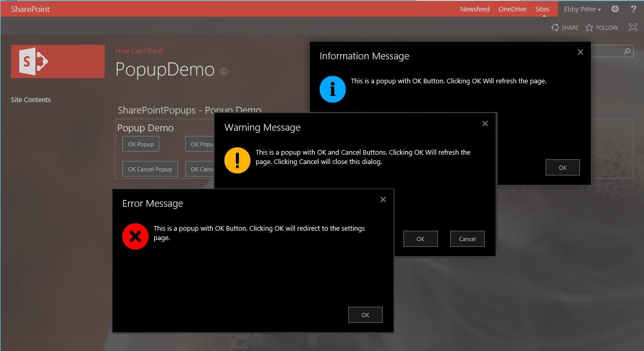Click the yellow warning icon in Warning Message
644x351 pixels.
[237, 160]
